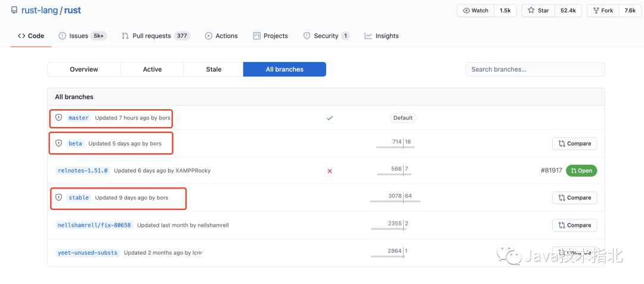Click the repository icon beside rust-lang
The height and width of the screenshot is (284, 644).
coord(14,10)
